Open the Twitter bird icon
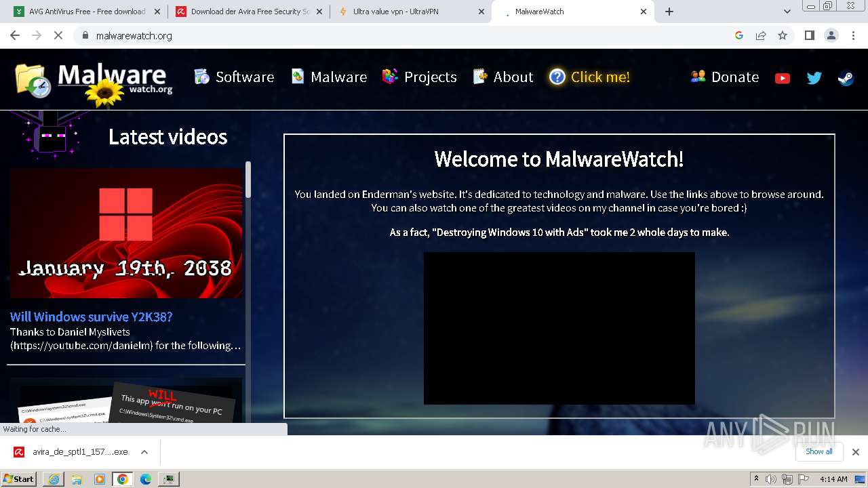This screenshot has width=868, height=488. (814, 78)
